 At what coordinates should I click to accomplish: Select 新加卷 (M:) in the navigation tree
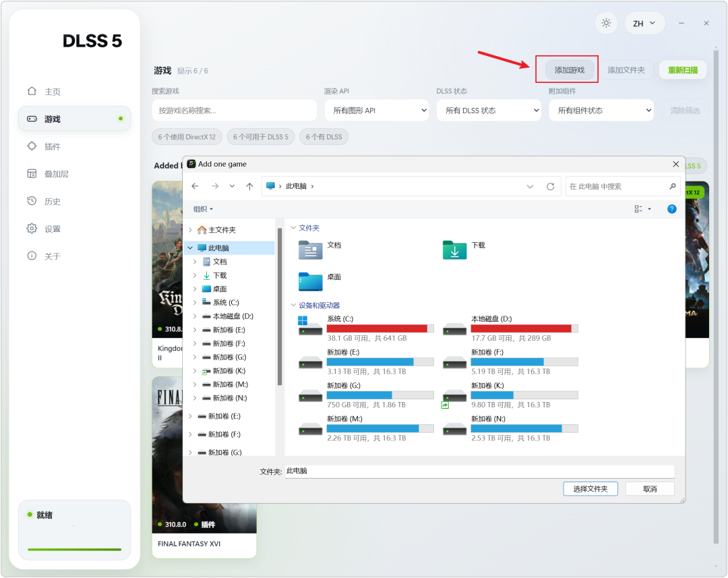click(x=231, y=384)
